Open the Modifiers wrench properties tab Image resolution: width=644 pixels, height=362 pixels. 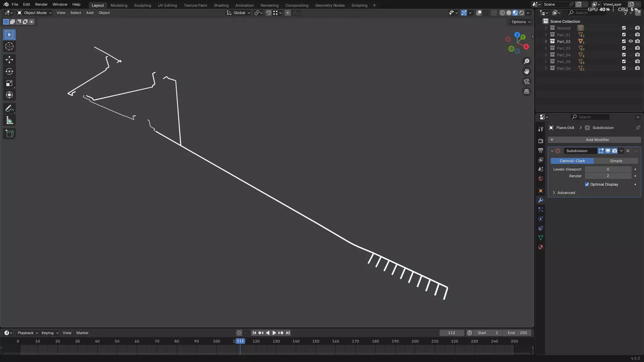[x=540, y=200]
